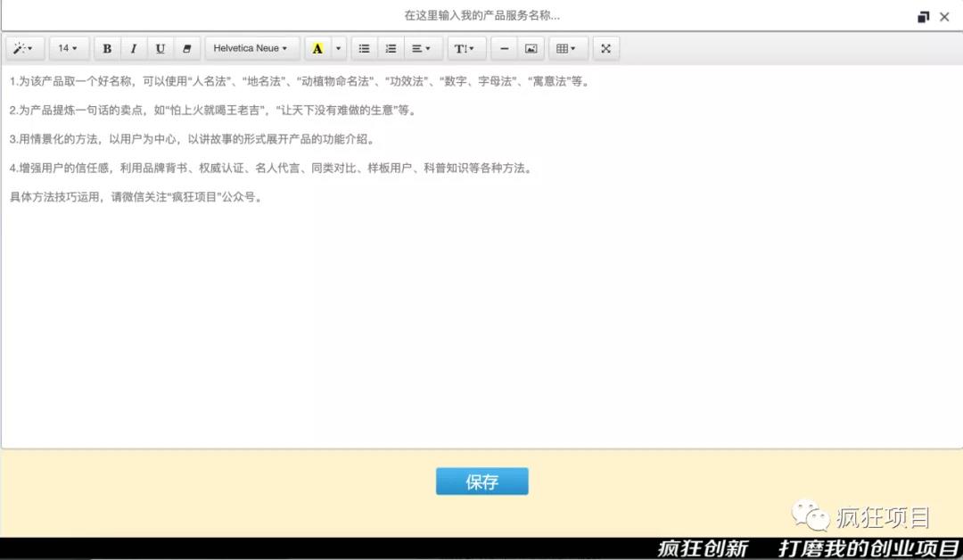
Task: Toggle fullscreen editor mode
Action: pyautogui.click(x=606, y=48)
